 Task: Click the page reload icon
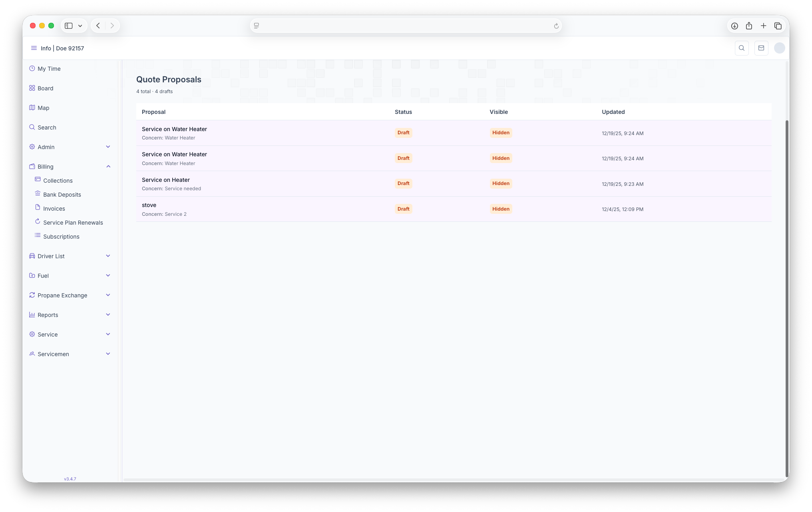pos(556,26)
